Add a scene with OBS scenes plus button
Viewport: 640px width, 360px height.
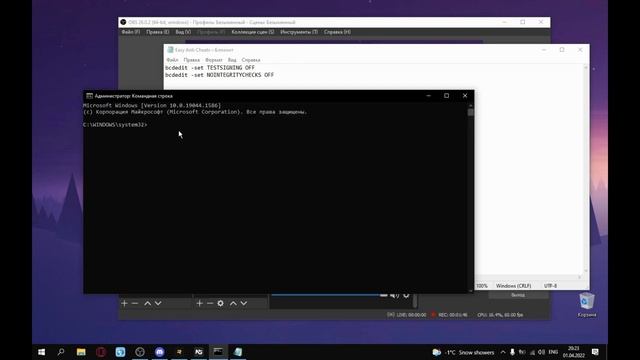[x=124, y=303]
